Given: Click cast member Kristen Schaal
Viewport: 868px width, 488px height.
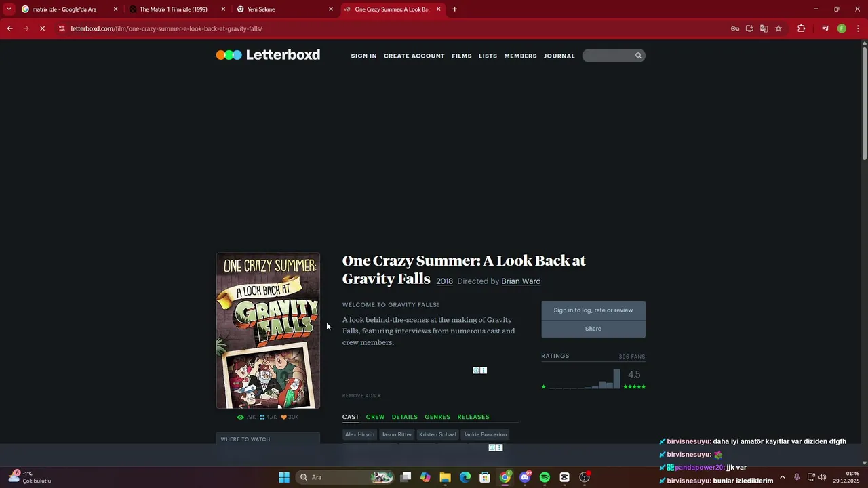Looking at the screenshot, I should tap(437, 434).
